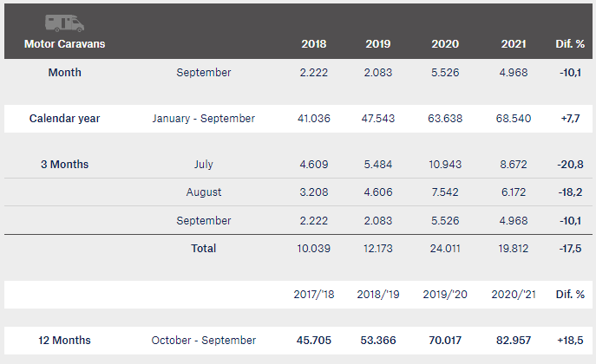Click the January - September period cell
The image size is (596, 364).
pyautogui.click(x=203, y=119)
